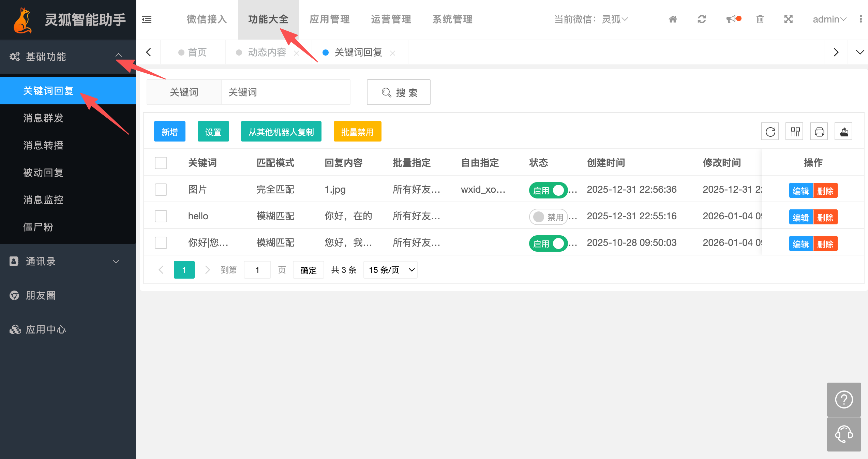Click the table reload icon
This screenshot has height=459, width=868.
coord(770,132)
